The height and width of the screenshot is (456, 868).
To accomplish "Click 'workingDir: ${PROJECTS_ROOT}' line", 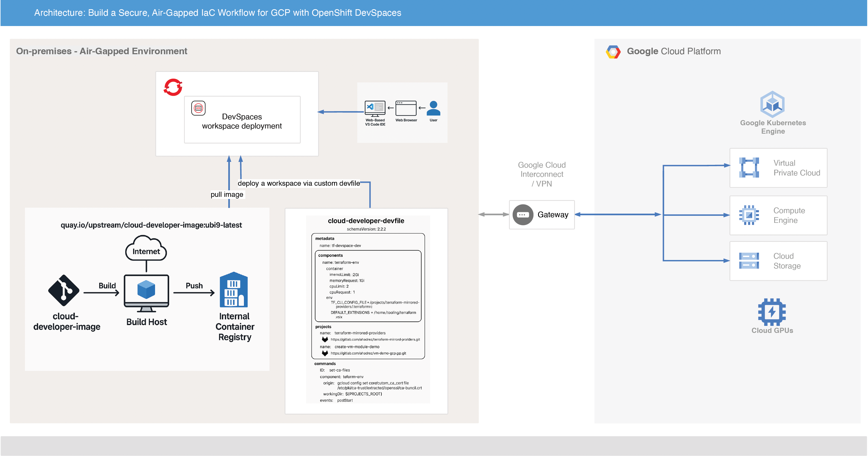I will tap(352, 394).
